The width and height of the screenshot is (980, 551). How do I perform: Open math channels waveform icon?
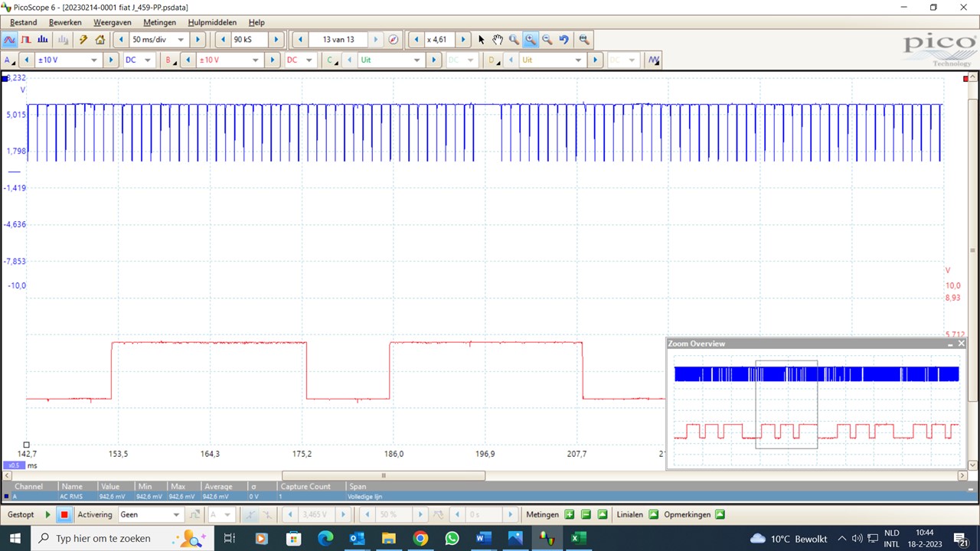pyautogui.click(x=654, y=60)
